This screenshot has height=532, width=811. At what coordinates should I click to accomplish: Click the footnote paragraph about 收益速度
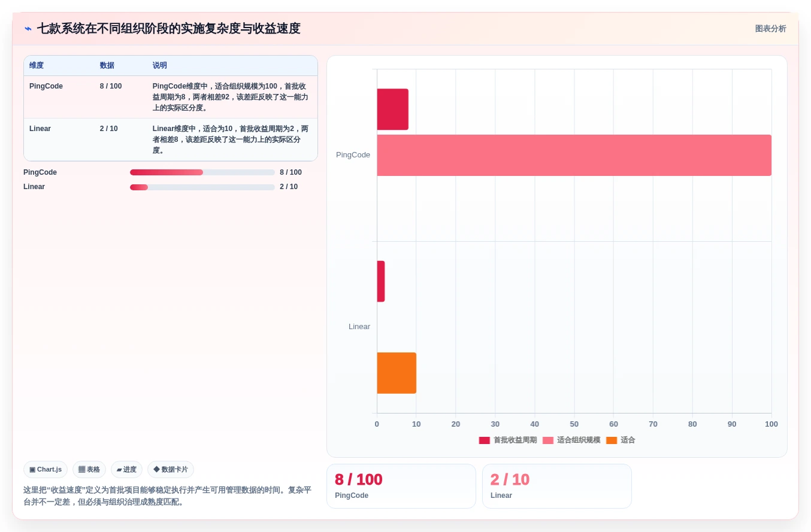tap(167, 496)
